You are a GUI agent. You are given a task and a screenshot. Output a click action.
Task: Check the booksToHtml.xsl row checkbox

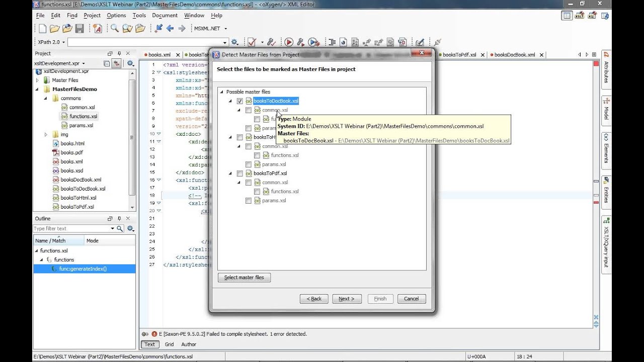point(239,137)
